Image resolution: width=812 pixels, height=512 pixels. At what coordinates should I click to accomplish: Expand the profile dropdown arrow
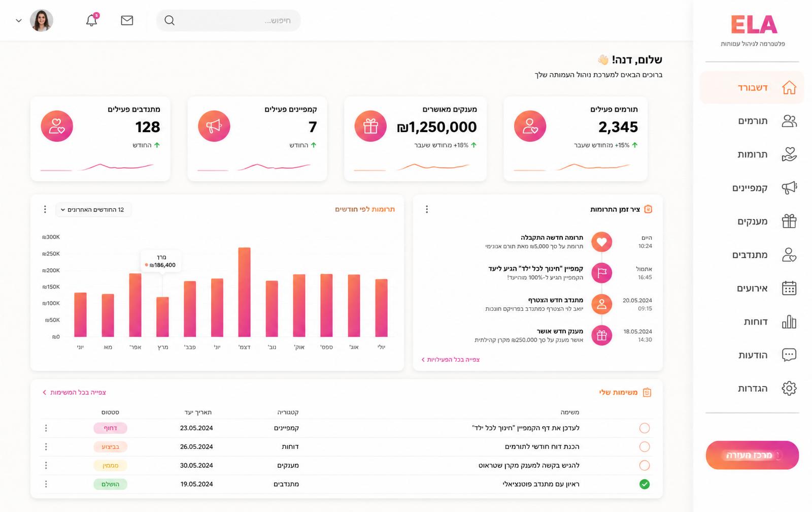click(x=19, y=21)
